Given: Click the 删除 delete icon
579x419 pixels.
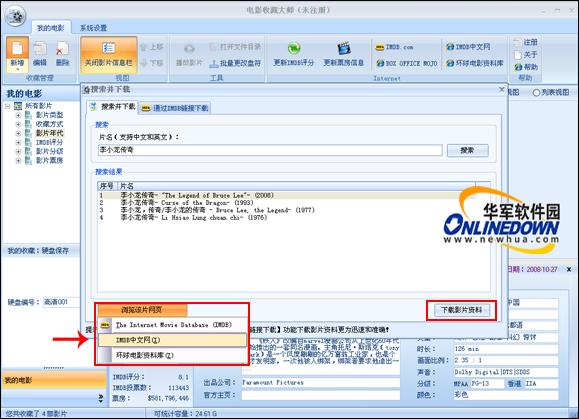Looking at the screenshot, I should point(62,54).
